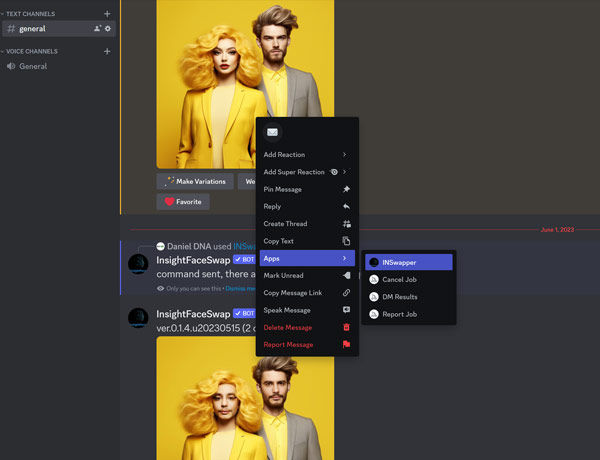The width and height of the screenshot is (600, 460).
Task: Click Delete Message in red
Action: coord(307,327)
